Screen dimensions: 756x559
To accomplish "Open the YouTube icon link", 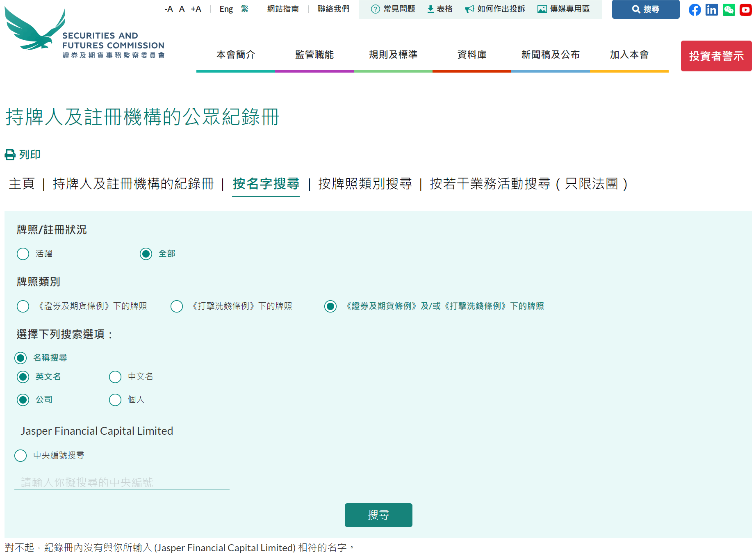I will [745, 9].
